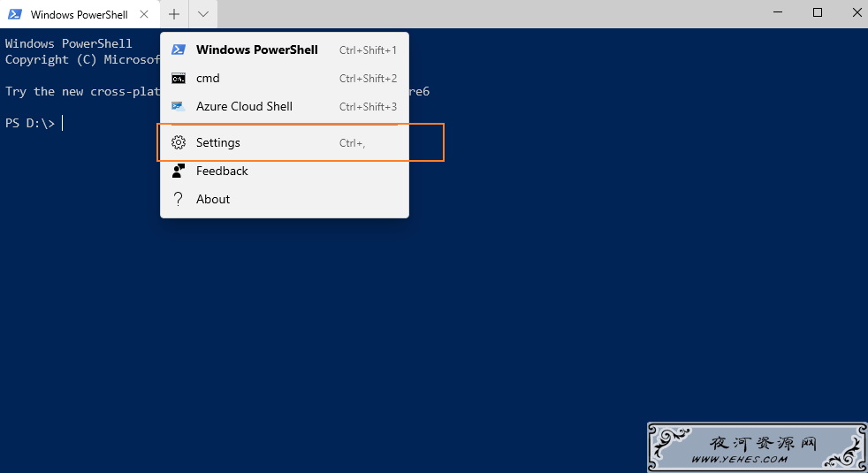Click Windows PowerShell menu entry icon
The width and height of the screenshot is (868, 473).
[x=179, y=50]
